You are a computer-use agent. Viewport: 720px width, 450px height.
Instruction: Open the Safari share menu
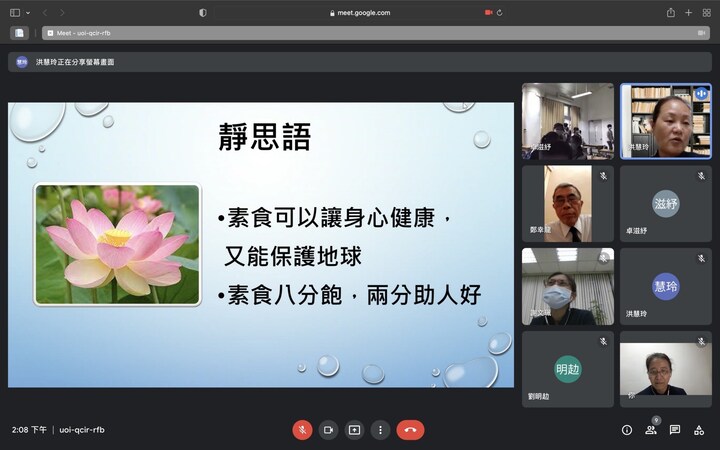tap(670, 13)
